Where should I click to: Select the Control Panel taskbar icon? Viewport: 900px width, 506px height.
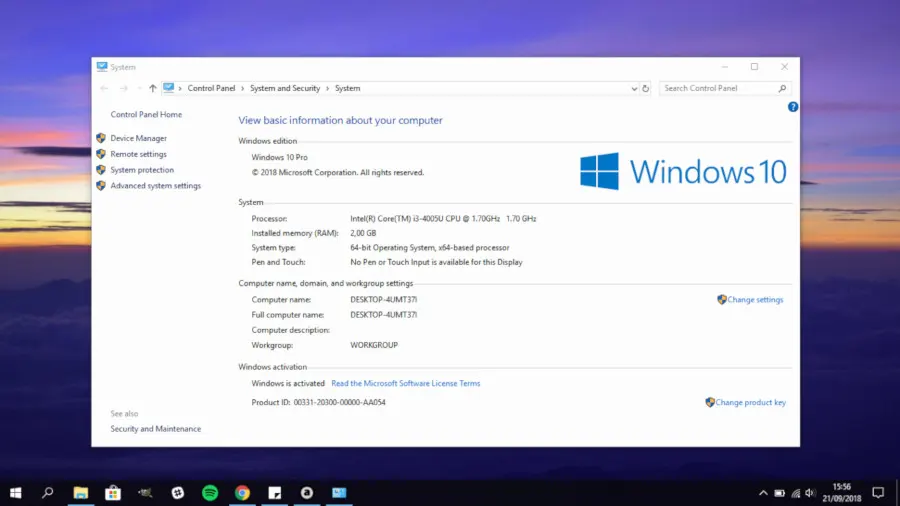point(339,493)
